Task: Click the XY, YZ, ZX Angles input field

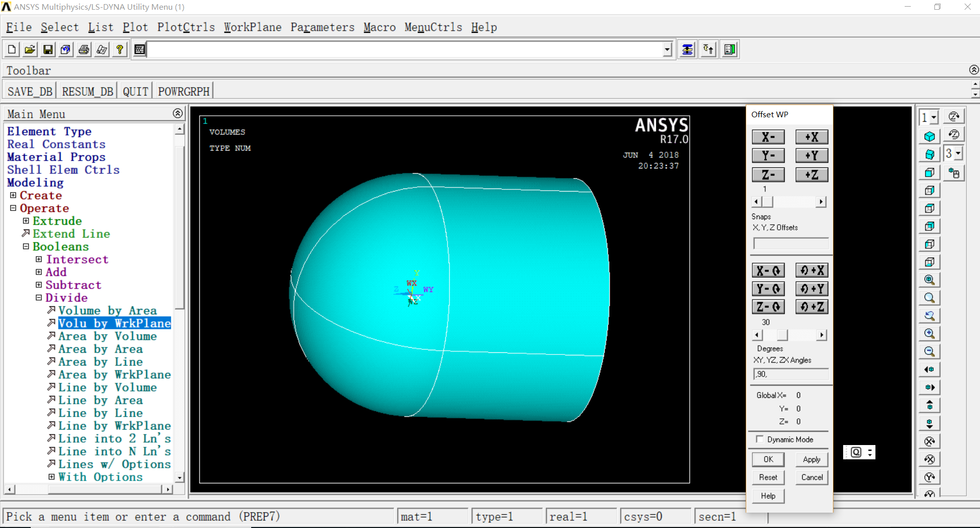Action: (x=791, y=374)
